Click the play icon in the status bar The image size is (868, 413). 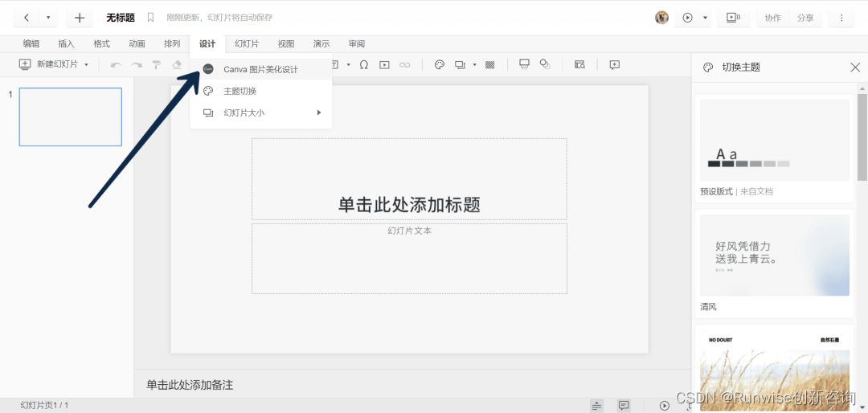pos(665,406)
